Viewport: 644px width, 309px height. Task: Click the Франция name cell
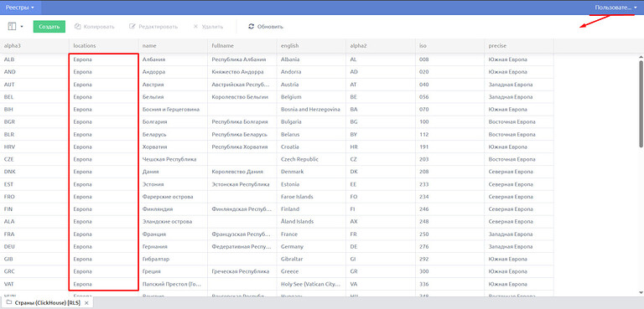coord(173,234)
